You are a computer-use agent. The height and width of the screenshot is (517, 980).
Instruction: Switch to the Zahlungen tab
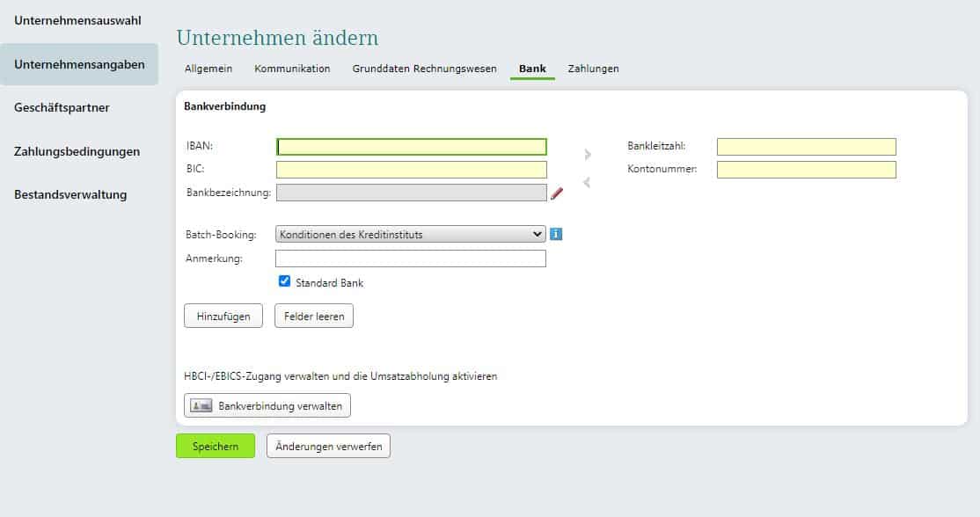pyautogui.click(x=593, y=68)
